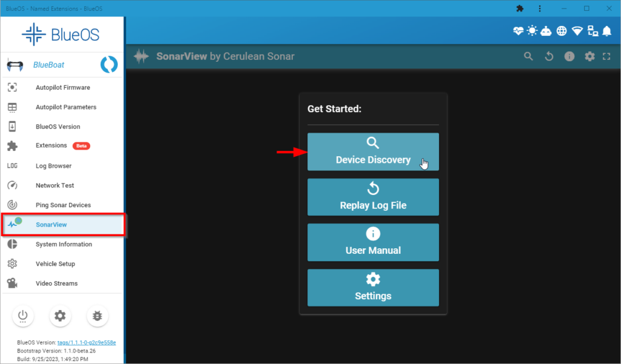The image size is (621, 364).
Task: Check internet status via the globe icon
Action: click(x=561, y=30)
